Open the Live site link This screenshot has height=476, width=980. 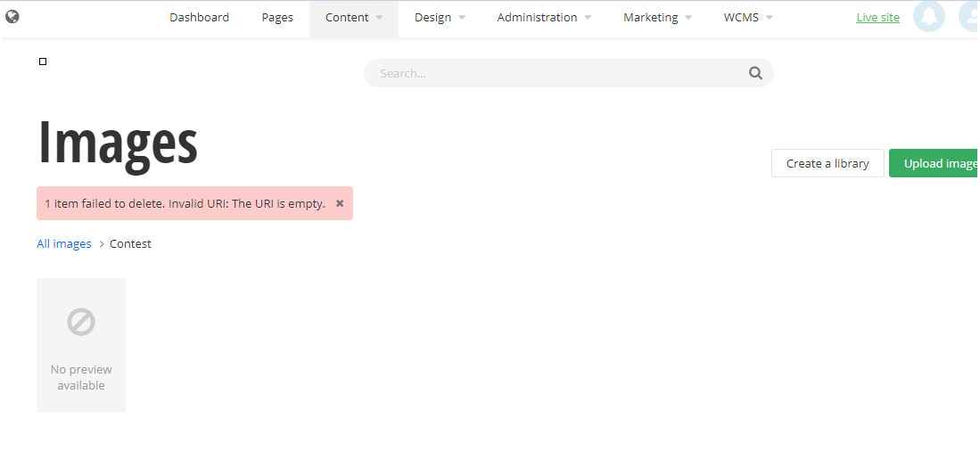click(x=877, y=18)
